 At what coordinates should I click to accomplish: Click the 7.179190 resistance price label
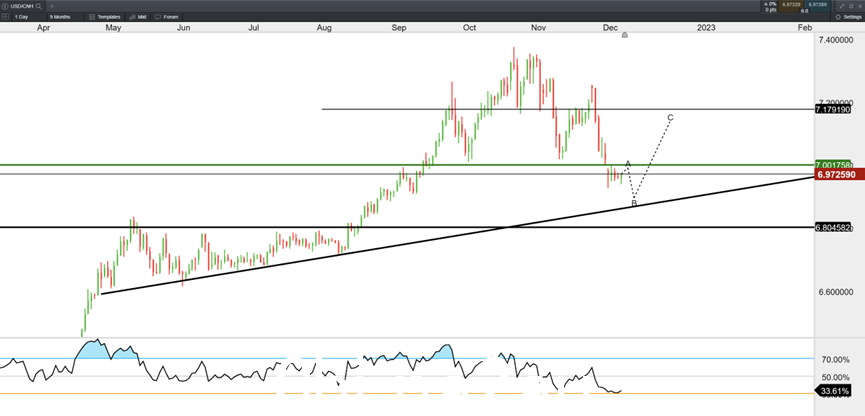click(833, 110)
